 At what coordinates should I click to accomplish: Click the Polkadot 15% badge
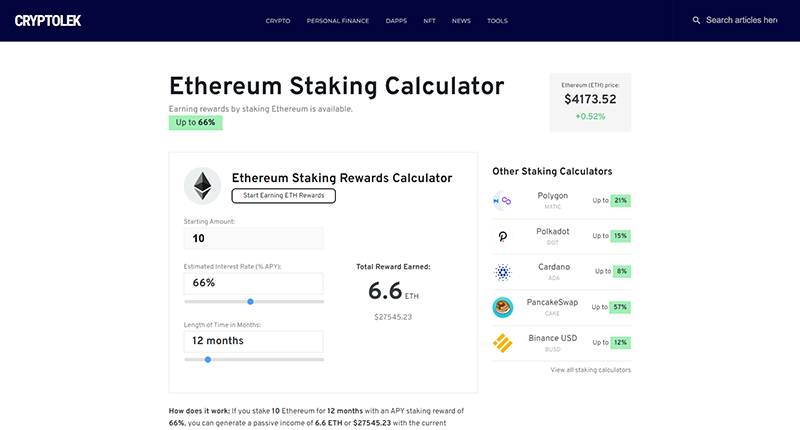pyautogui.click(x=620, y=236)
